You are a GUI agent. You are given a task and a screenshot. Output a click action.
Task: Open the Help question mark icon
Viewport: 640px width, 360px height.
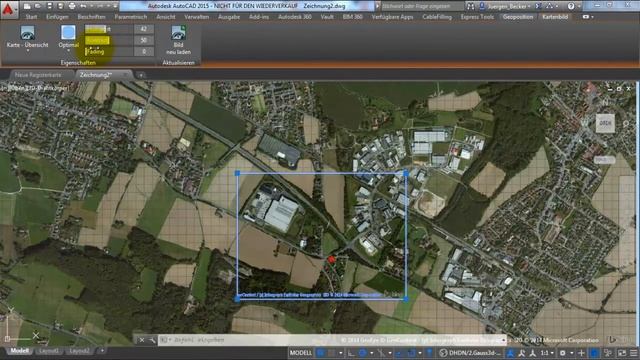(571, 6)
